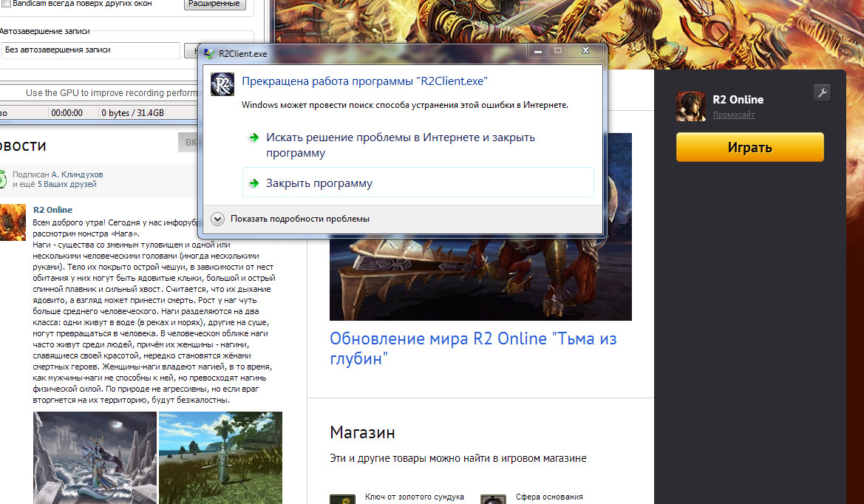Click the wrench settings icon beside R2 Online
This screenshot has height=504, width=864.
(x=822, y=92)
